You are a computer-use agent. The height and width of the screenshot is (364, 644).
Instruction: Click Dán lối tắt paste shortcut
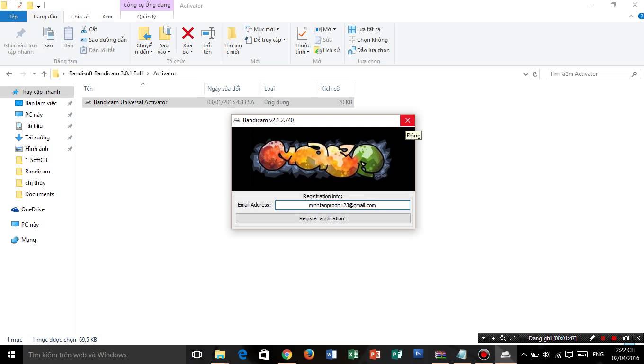tap(98, 50)
